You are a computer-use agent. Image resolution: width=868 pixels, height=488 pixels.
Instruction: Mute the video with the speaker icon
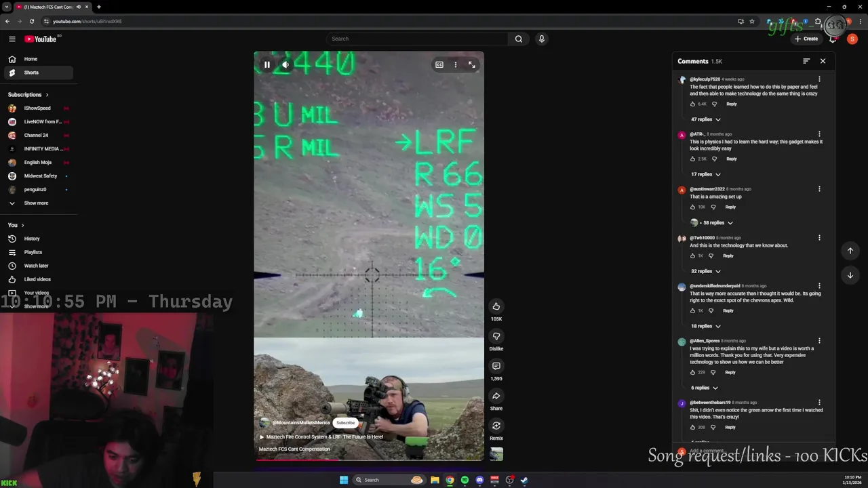click(285, 65)
